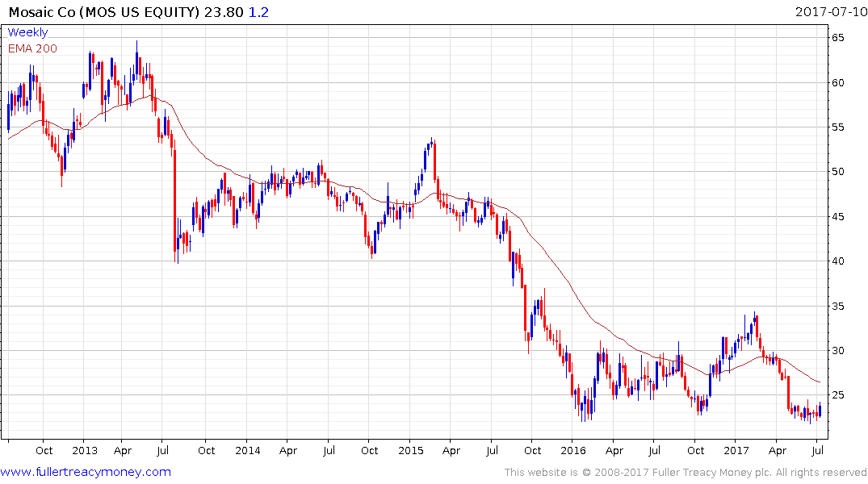868x484 pixels.
Task: Click the 50 price axis label
Action: [x=837, y=172]
